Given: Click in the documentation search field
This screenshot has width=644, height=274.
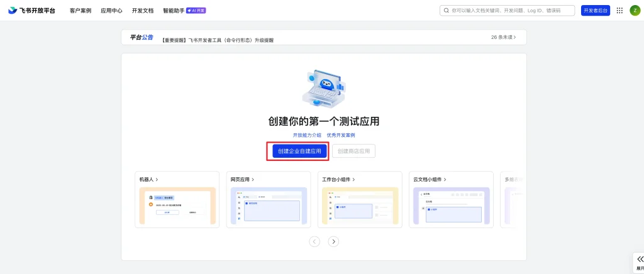Looking at the screenshot, I should coord(508,11).
